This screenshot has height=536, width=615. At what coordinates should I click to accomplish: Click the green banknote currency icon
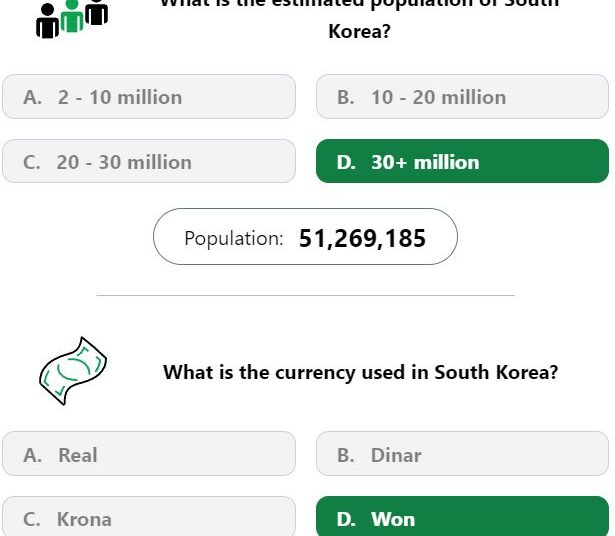pos(73,371)
